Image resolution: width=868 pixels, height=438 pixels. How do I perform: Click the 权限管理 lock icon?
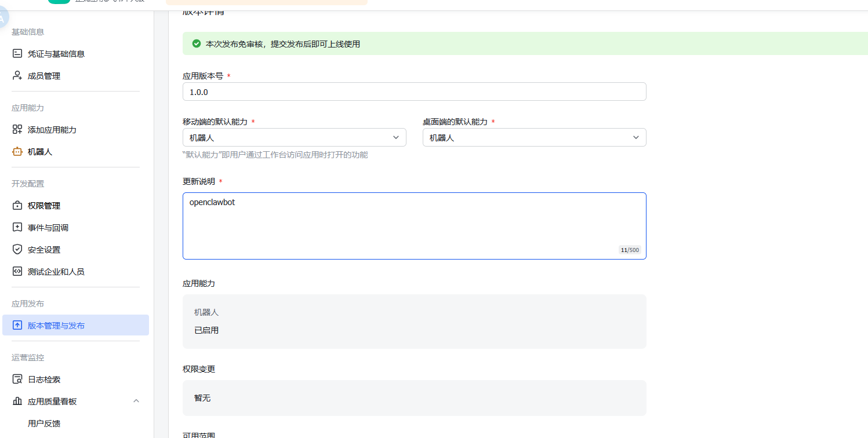(x=17, y=206)
